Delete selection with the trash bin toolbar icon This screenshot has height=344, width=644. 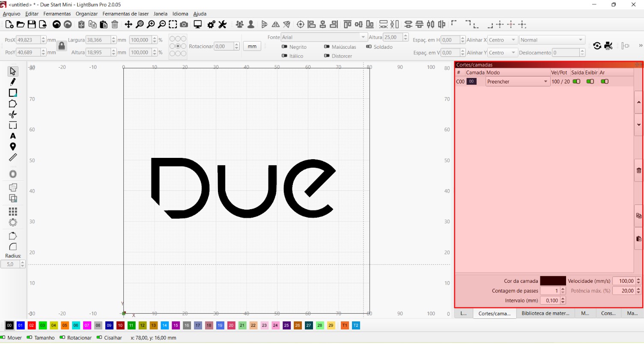(x=115, y=24)
